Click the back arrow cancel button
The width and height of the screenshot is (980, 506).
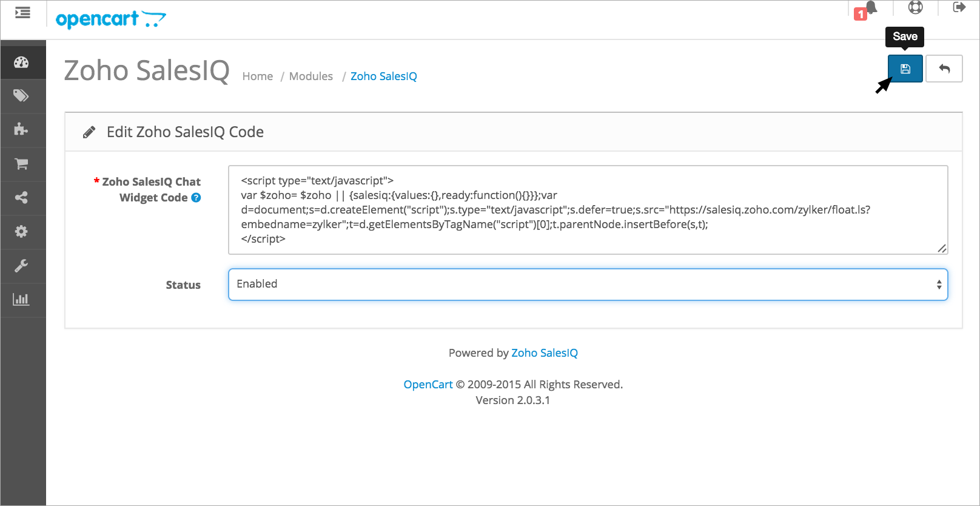pos(944,69)
